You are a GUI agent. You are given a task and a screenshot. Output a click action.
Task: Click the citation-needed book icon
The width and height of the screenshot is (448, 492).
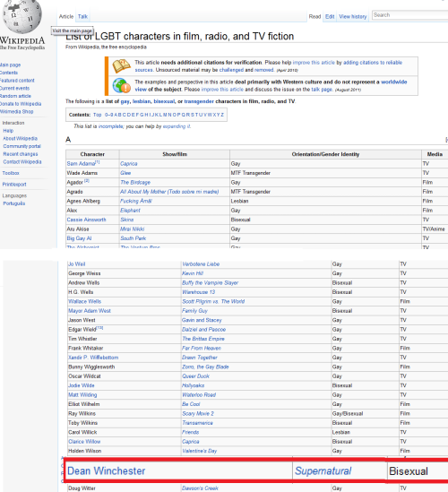[122, 66]
